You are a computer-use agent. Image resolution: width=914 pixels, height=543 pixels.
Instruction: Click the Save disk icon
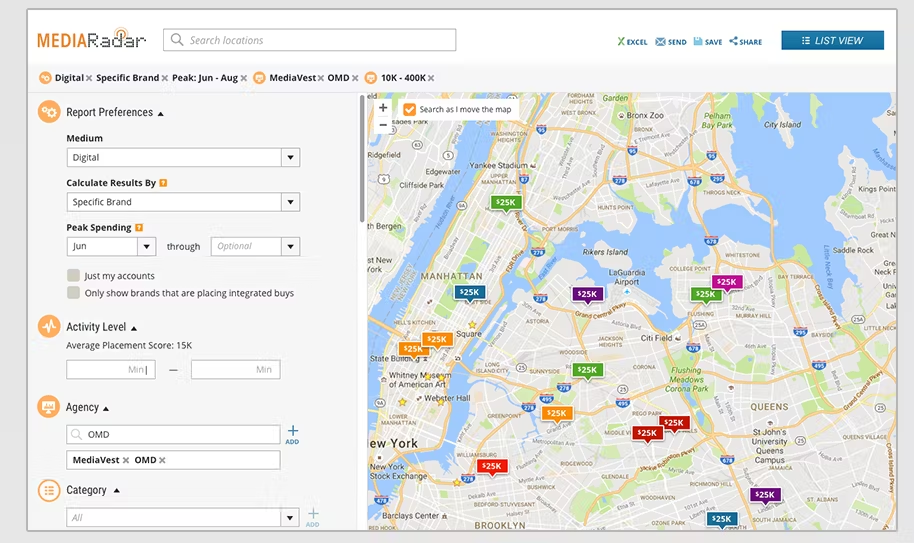click(698, 41)
